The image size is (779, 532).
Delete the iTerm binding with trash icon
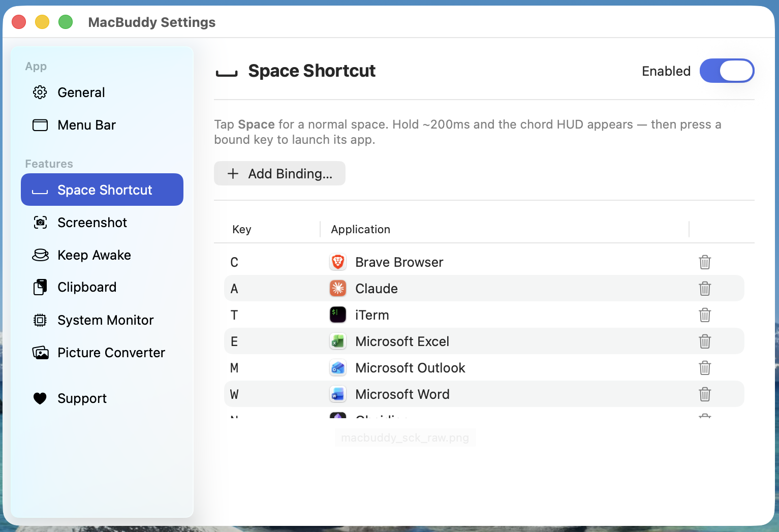(705, 315)
